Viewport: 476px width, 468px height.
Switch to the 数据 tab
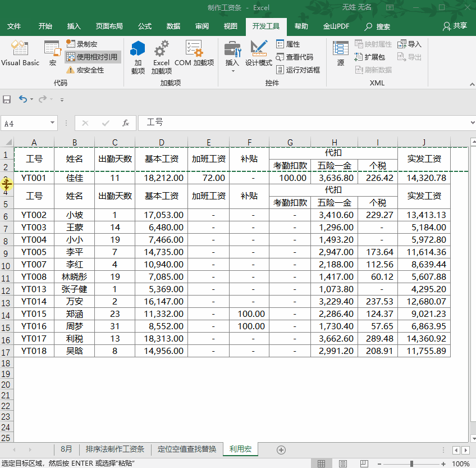173,26
